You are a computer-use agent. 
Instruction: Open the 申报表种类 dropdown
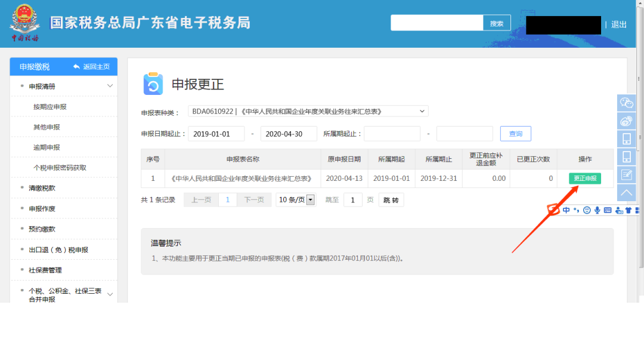tap(308, 112)
